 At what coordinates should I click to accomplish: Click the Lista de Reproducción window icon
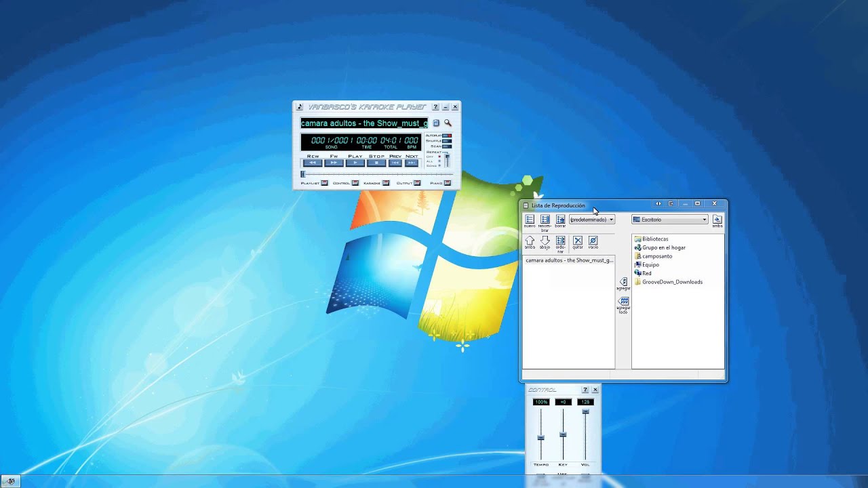pyautogui.click(x=526, y=205)
